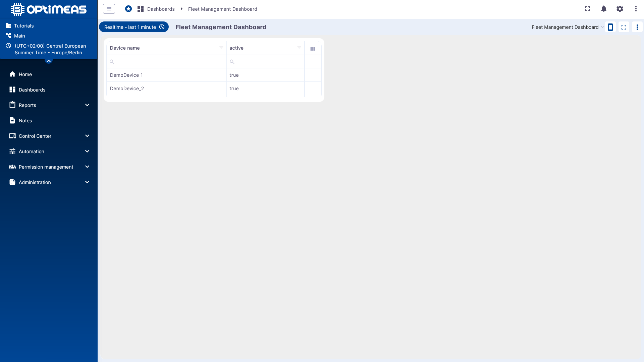Toggle the sidebar hamburger menu button
Screen dimensions: 644x362
(109, 9)
